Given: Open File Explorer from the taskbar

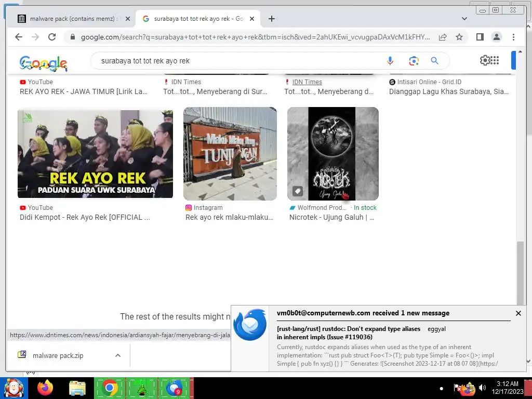Looking at the screenshot, I should pos(77,389).
